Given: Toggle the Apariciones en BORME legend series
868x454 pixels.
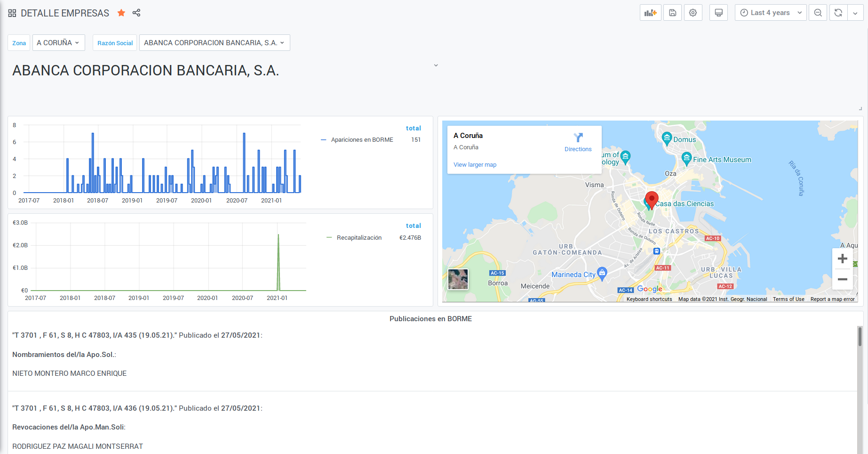Looking at the screenshot, I should 362,140.
